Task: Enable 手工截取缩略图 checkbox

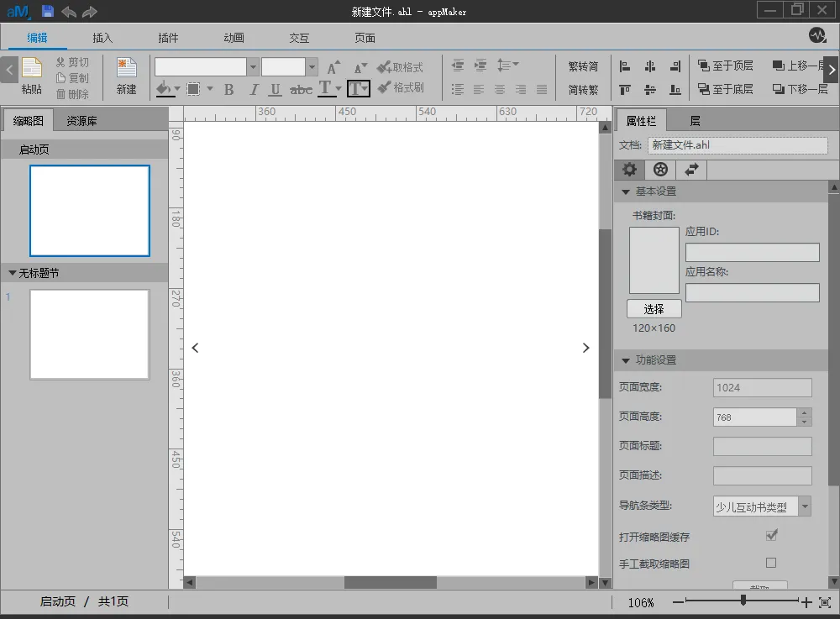Action: 771,563
